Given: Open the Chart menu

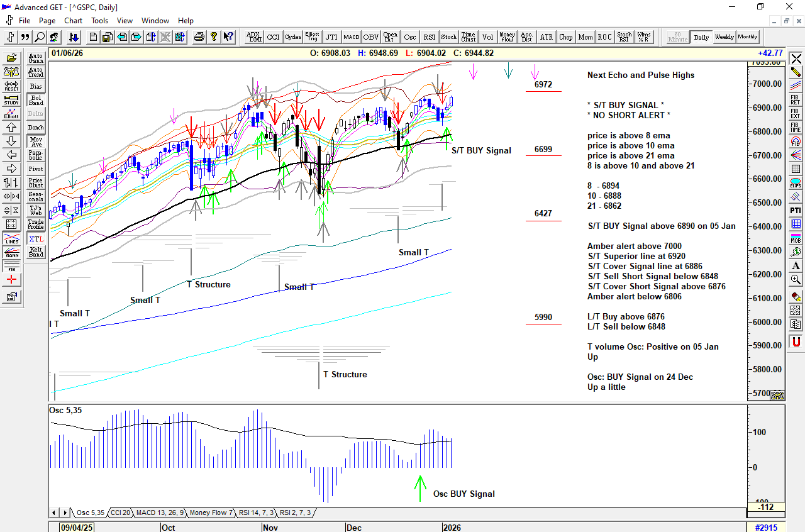Looking at the screenshot, I should (73, 21).
